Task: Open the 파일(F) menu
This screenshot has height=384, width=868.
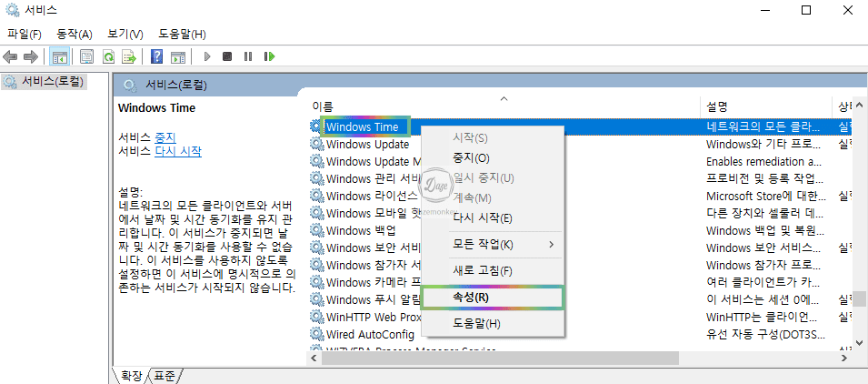Action: [25, 35]
